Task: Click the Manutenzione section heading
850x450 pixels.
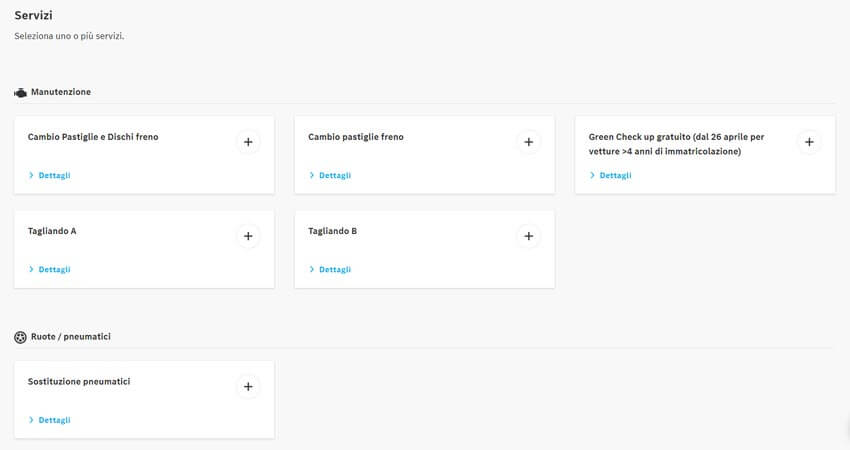Action: [x=61, y=92]
